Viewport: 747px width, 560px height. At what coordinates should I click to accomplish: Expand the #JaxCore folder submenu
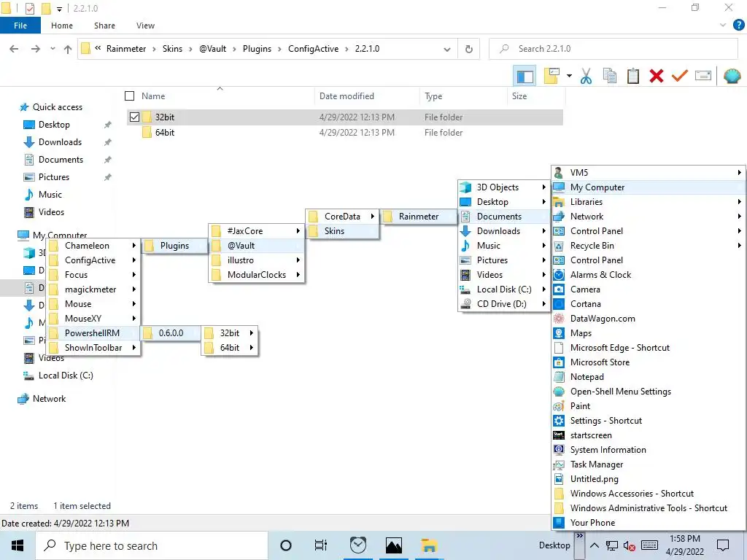point(256,231)
